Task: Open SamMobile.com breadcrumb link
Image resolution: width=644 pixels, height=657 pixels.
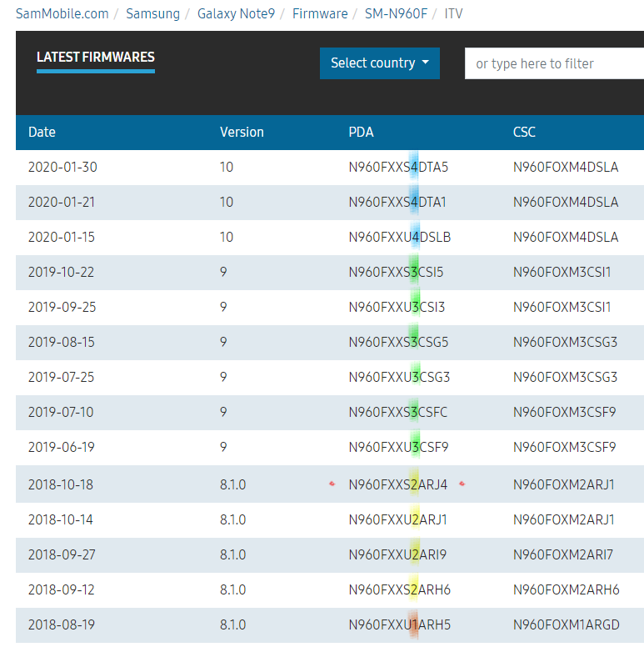Action: (62, 14)
